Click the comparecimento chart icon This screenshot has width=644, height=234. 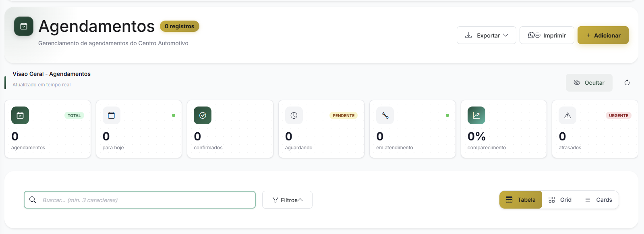pos(476,115)
